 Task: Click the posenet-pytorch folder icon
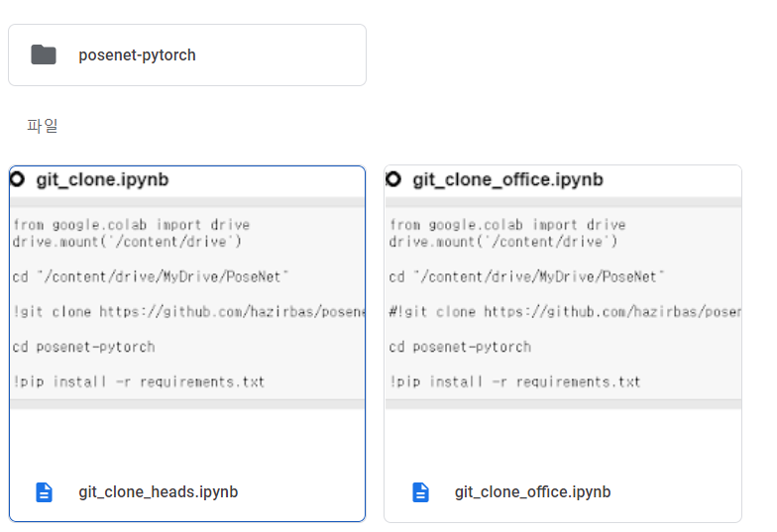click(43, 55)
